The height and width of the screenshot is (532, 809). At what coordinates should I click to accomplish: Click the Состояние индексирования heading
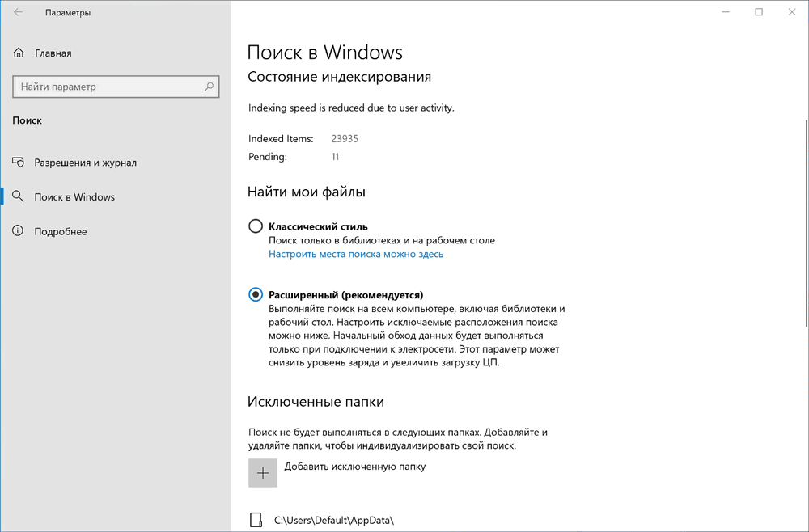pos(340,77)
